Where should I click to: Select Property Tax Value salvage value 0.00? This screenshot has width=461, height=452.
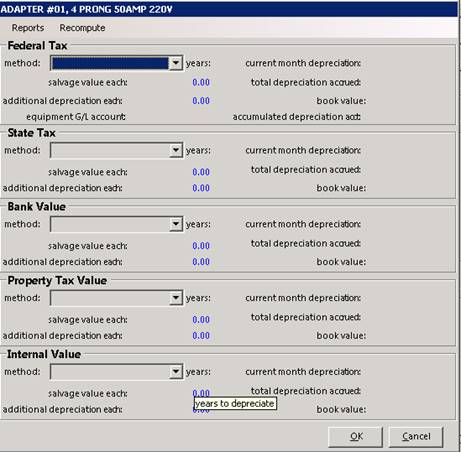[x=201, y=320]
